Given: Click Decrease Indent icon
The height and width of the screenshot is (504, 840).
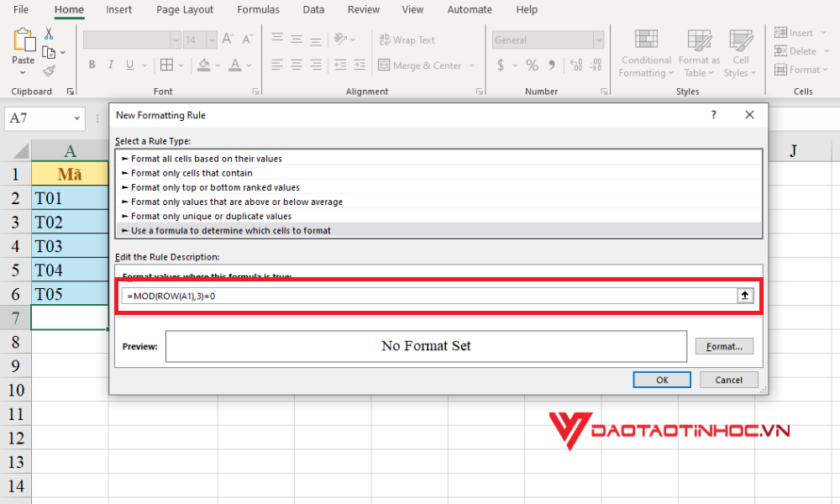Looking at the screenshot, I should (x=340, y=65).
